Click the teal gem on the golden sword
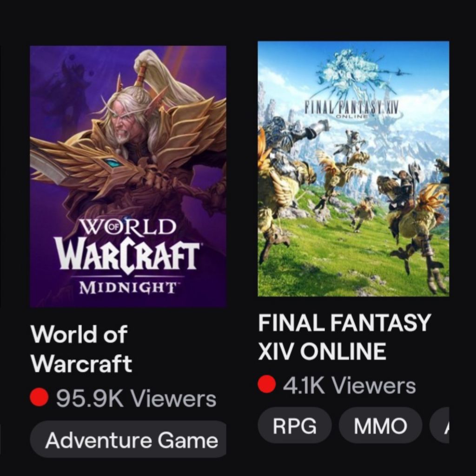The image size is (476, 476). 114,162
